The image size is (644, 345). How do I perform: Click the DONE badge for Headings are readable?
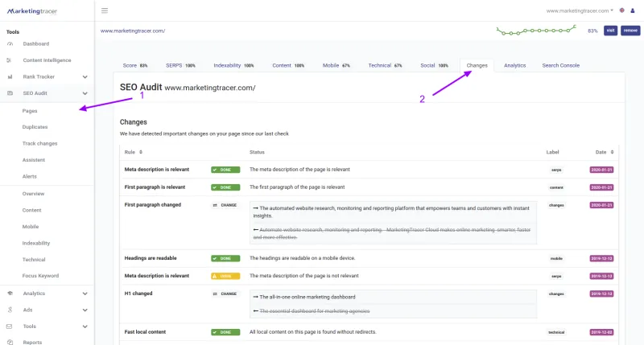[225, 258]
